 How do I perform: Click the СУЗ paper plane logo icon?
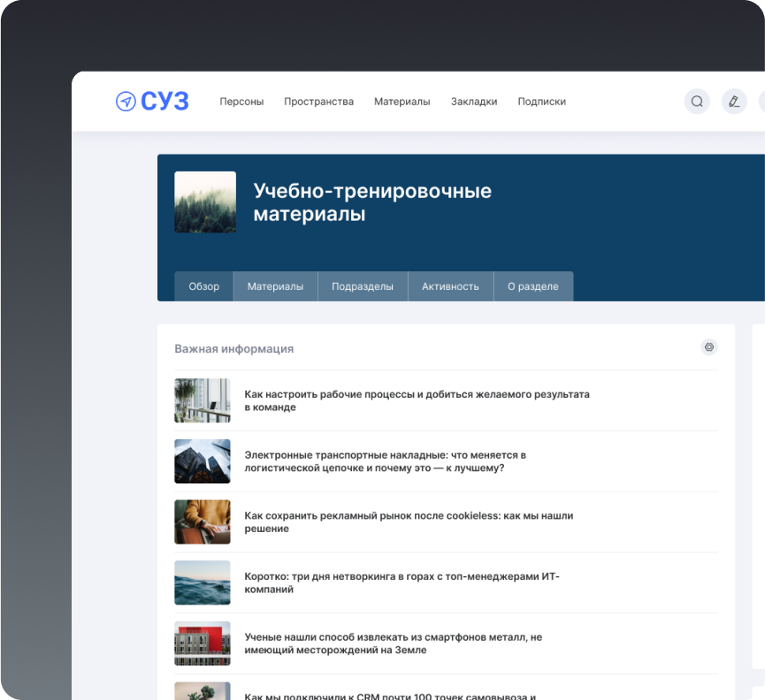126,102
